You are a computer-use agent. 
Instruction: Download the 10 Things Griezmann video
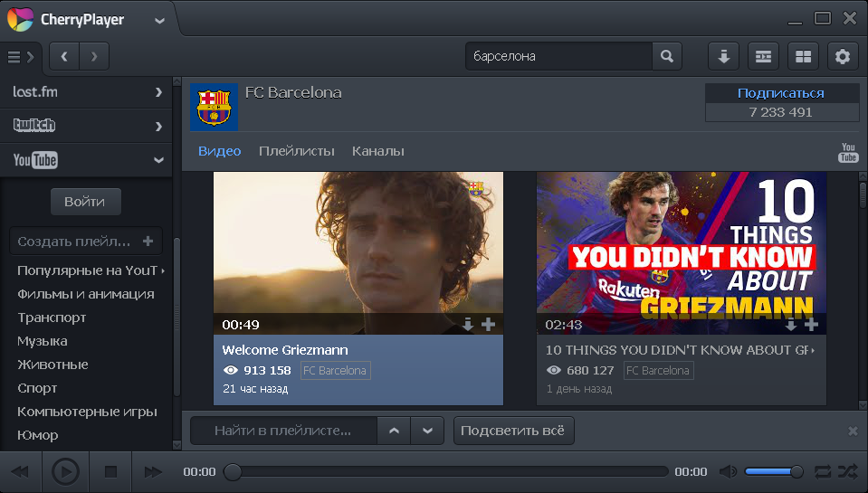tap(792, 324)
